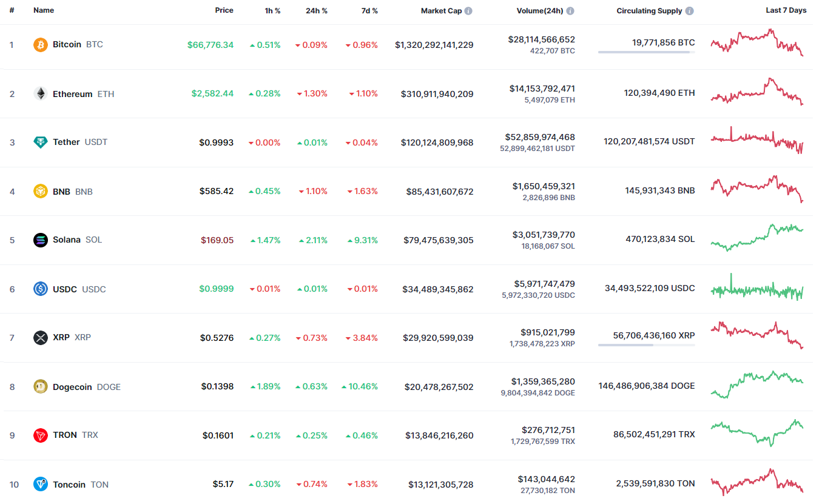Open Solana's 7-day sparkline chart
Screen dimensions: 822x504
pos(757,237)
